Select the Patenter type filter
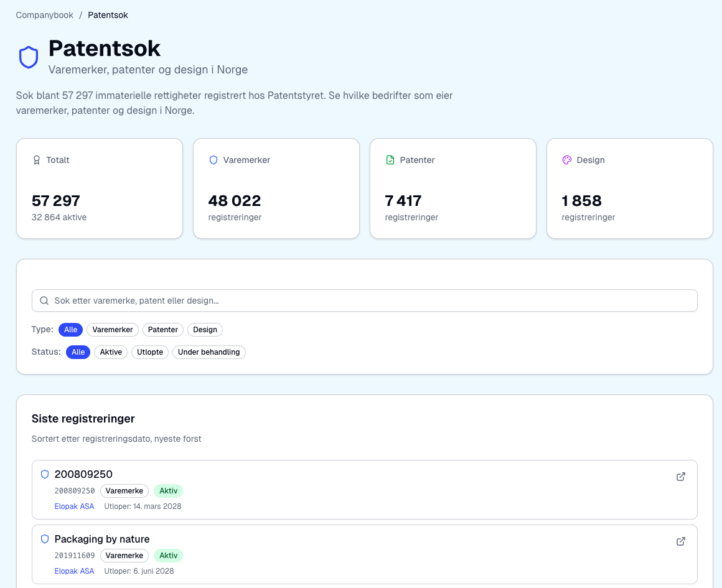722x588 pixels. 163,330
